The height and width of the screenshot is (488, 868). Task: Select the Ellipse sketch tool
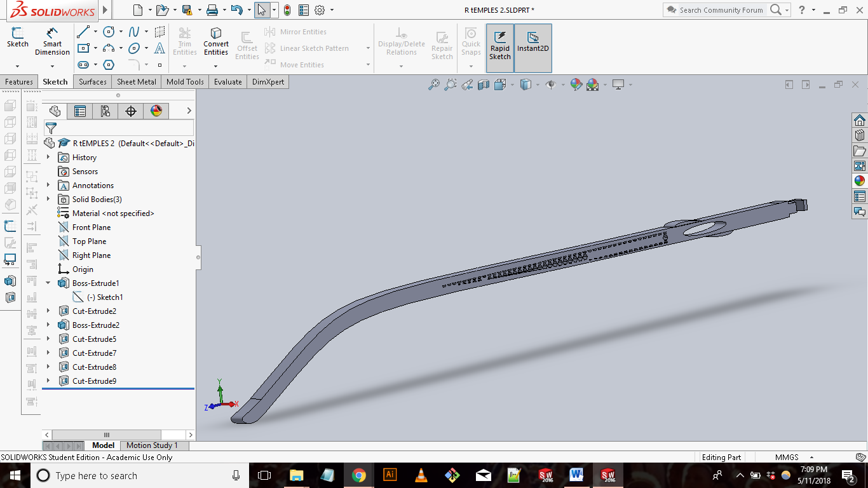(x=134, y=48)
